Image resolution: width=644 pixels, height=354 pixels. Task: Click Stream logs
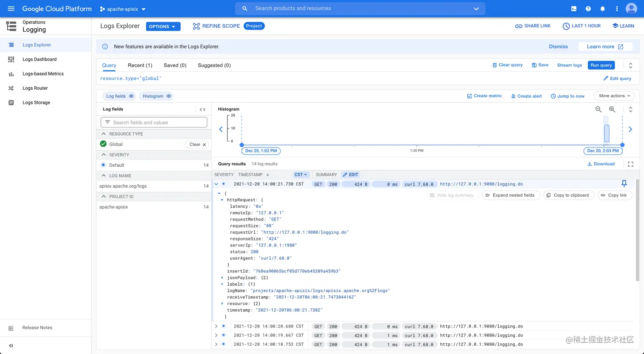point(569,65)
